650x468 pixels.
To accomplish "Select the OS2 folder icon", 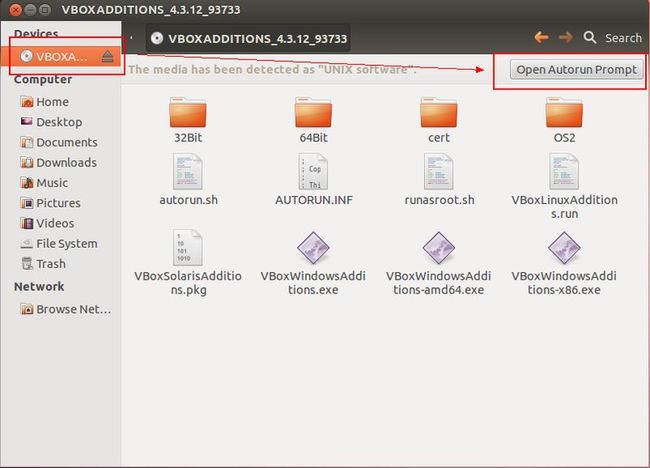I will (564, 113).
